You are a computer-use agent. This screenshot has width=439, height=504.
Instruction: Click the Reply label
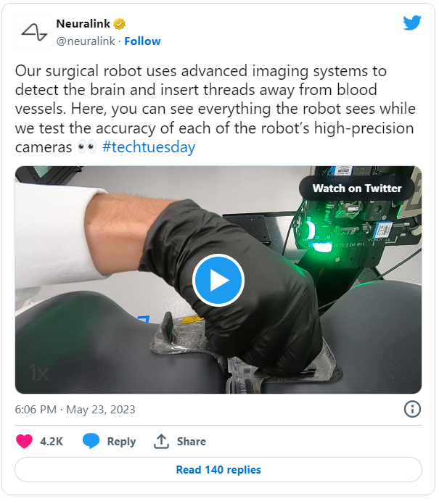(x=121, y=442)
